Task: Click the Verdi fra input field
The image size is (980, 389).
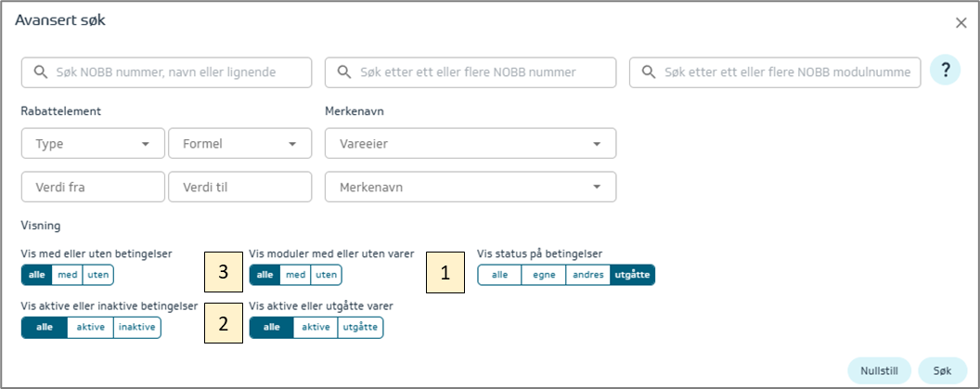Action: point(93,187)
